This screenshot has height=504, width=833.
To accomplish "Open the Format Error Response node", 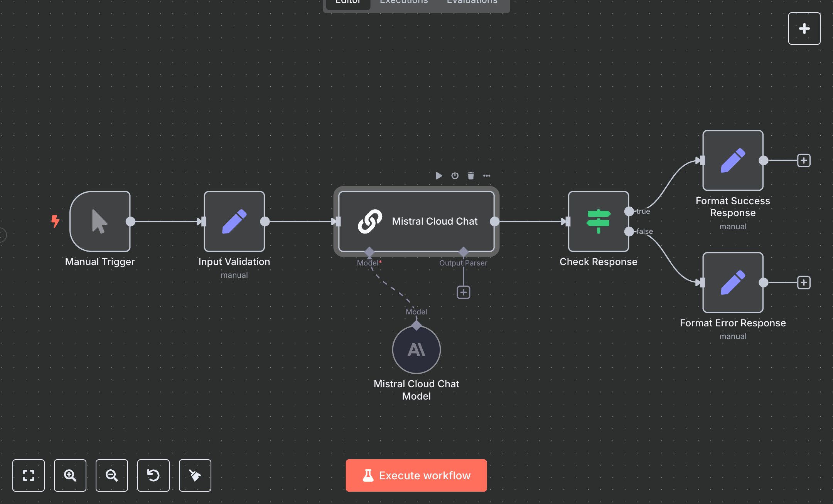I will 733,283.
